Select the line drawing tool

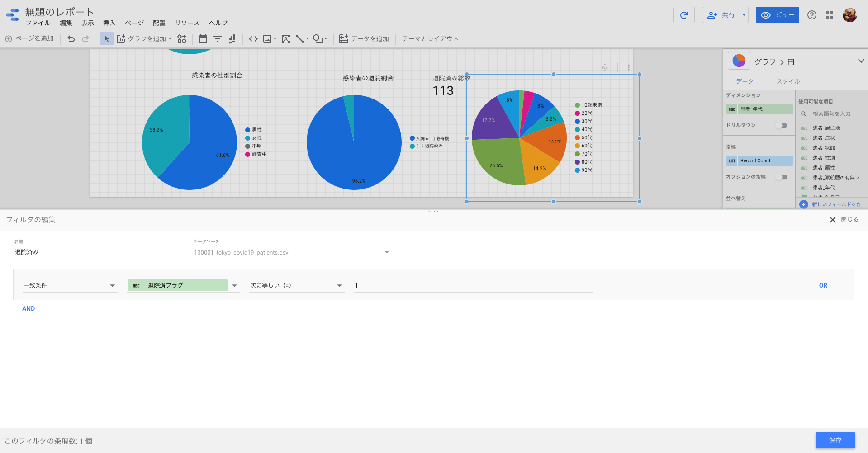(300, 39)
